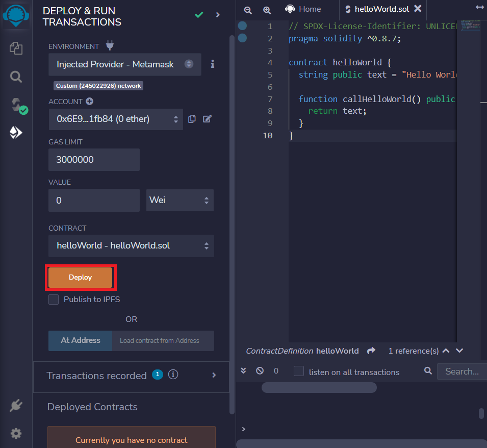Click the '1 reference(s)' label

[x=414, y=351]
